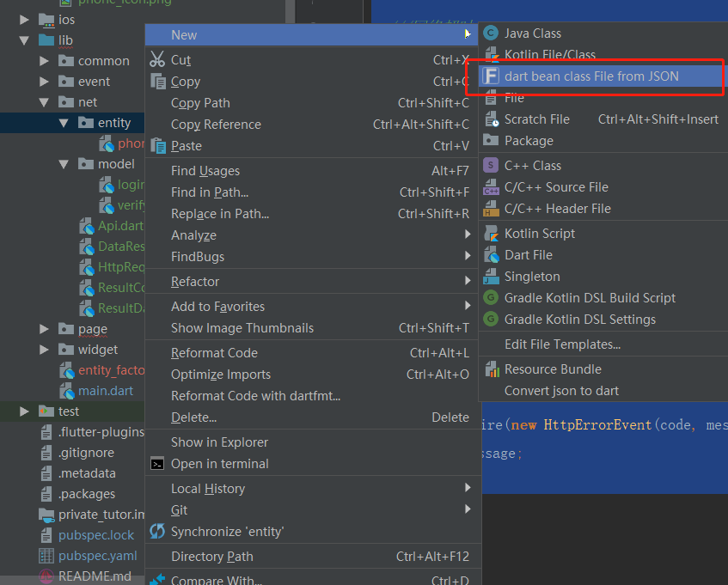This screenshot has width=728, height=585.
Task: Collapse the net folder arrow
Action: click(44, 102)
